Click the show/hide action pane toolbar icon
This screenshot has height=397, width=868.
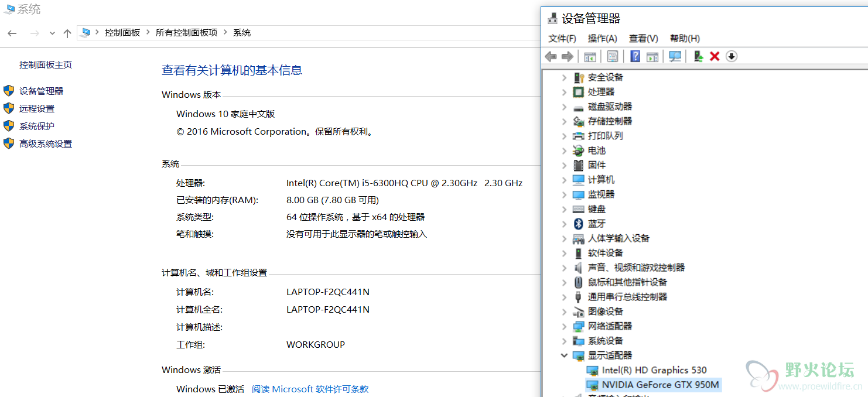pos(652,56)
